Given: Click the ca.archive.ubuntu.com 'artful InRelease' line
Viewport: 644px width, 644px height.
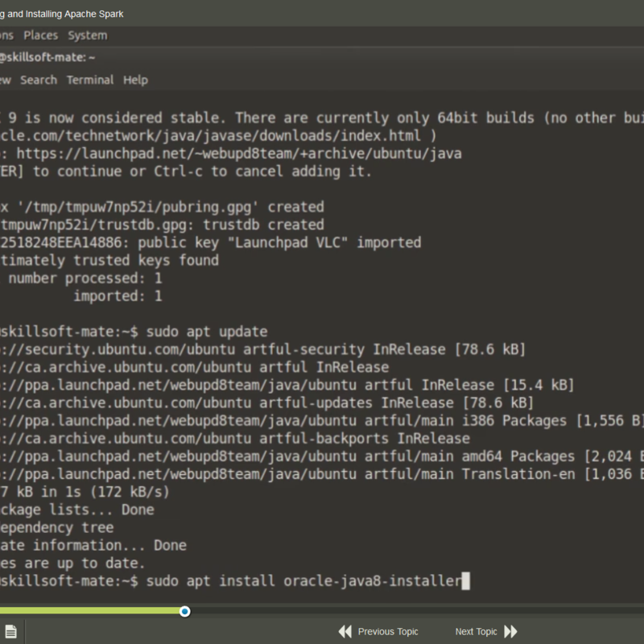Looking at the screenshot, I should tap(195, 367).
